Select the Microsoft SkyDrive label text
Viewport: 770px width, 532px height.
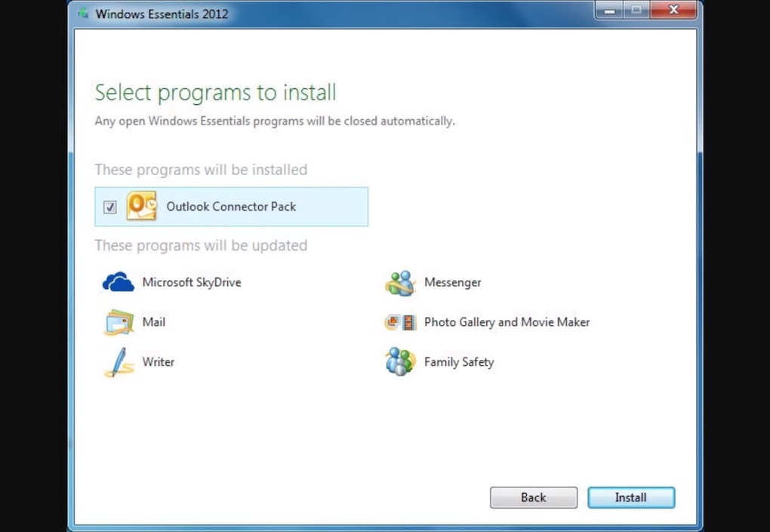pos(191,281)
